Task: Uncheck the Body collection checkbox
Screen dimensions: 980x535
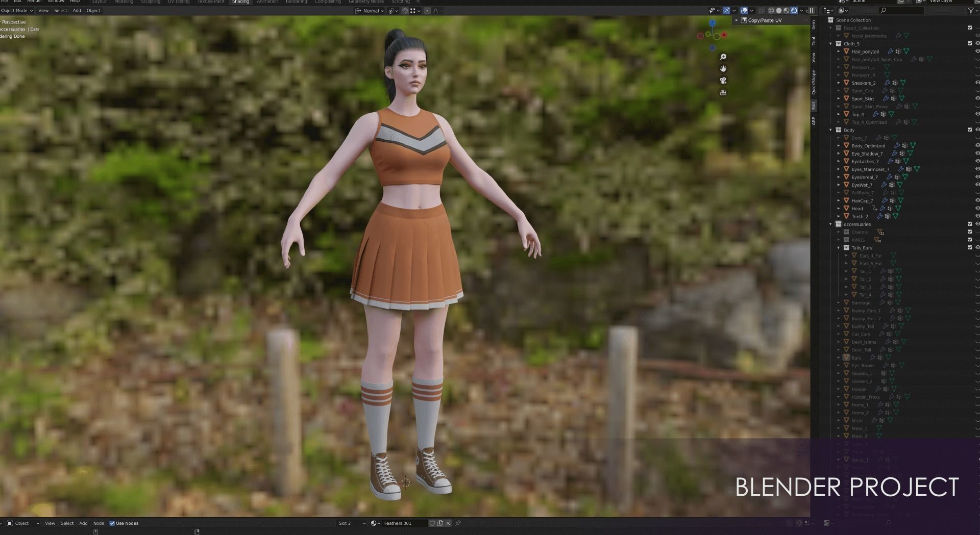Action: coord(970,130)
